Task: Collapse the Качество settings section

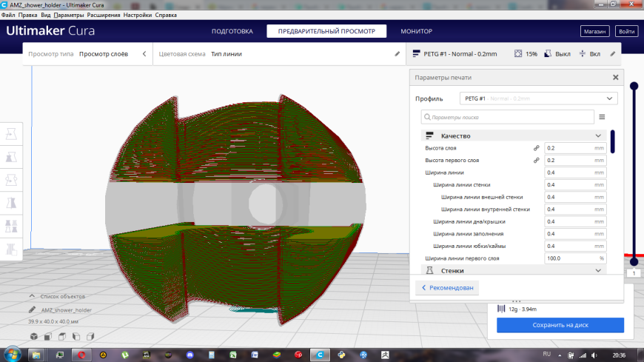Action: point(514,135)
